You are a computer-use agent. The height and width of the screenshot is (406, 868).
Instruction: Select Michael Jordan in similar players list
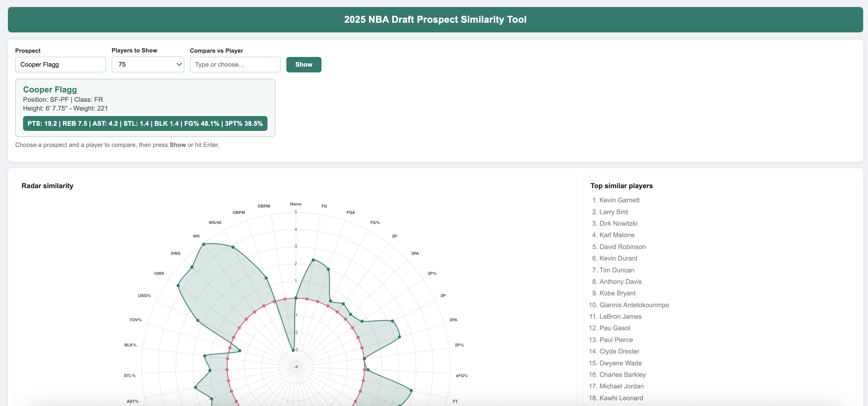[x=621, y=386]
